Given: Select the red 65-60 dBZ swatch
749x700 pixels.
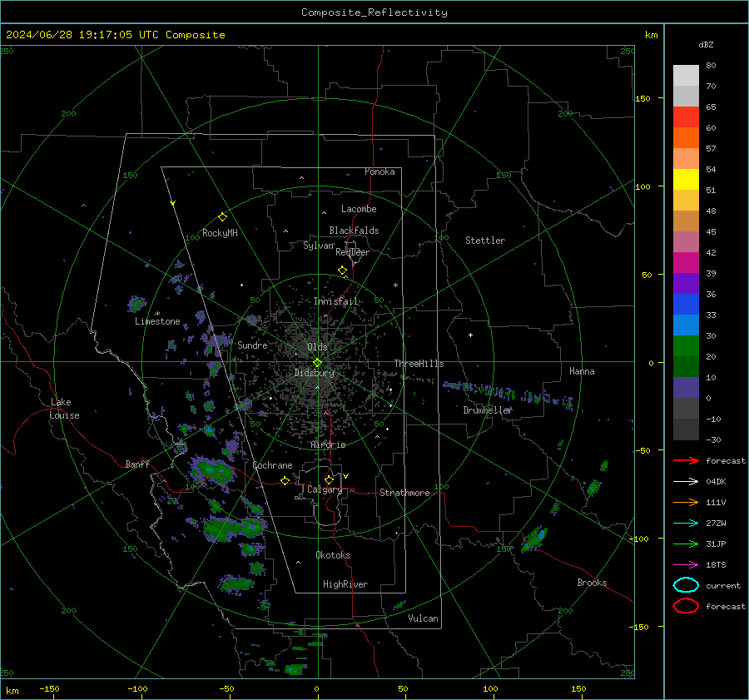Looking at the screenshot, I should (x=686, y=117).
